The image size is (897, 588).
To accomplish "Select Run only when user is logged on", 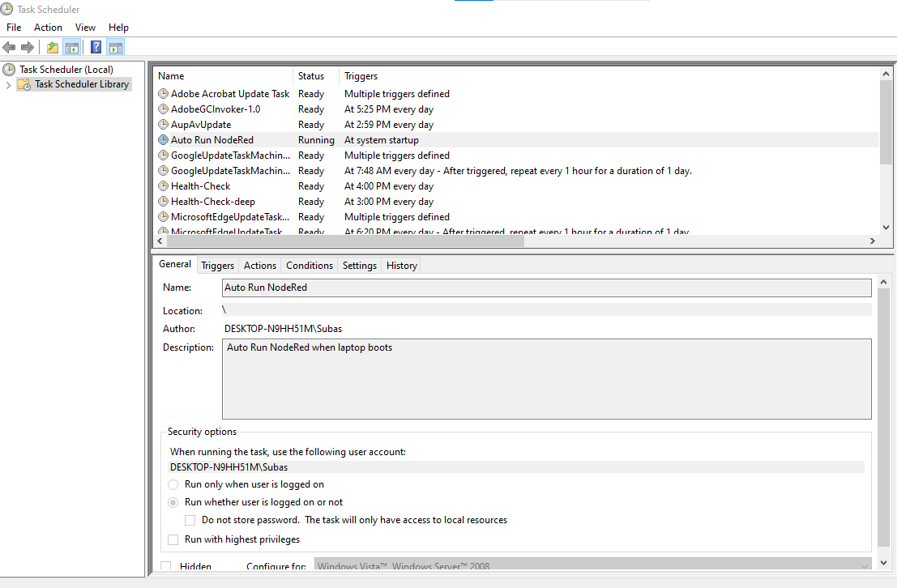I will pyautogui.click(x=173, y=484).
